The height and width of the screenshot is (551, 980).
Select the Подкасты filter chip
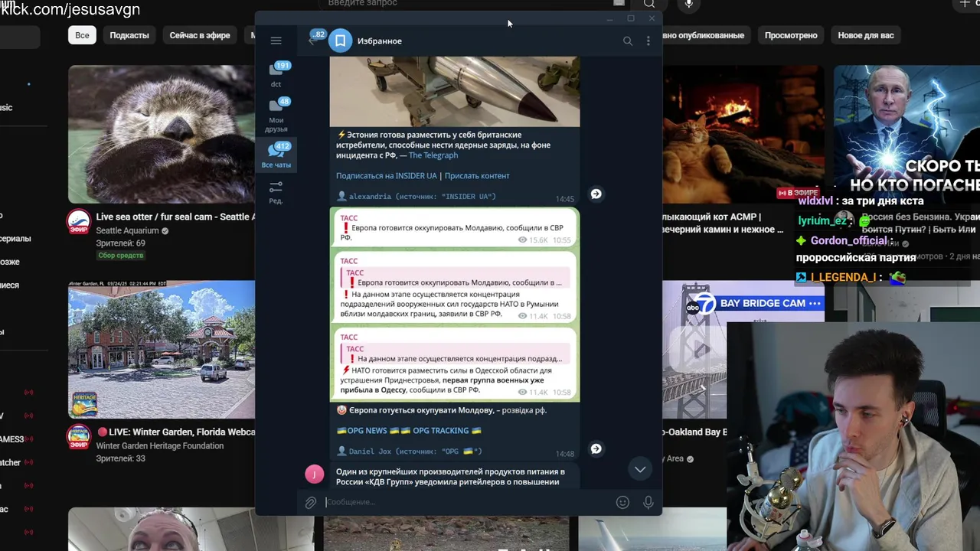129,35
